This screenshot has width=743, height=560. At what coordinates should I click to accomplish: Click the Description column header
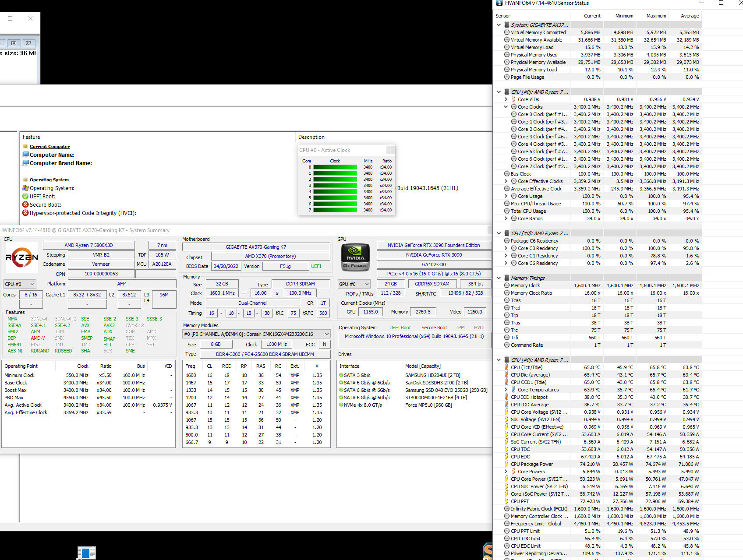coord(394,137)
